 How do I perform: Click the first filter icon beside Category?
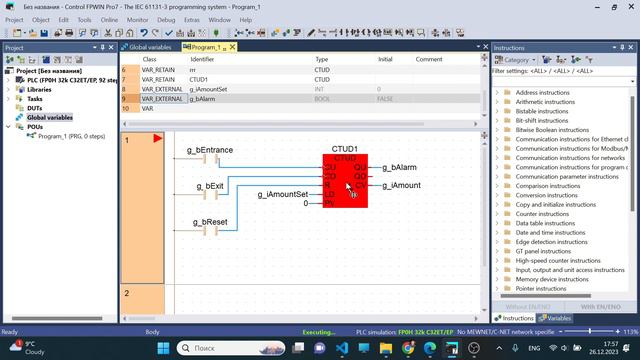(x=547, y=60)
